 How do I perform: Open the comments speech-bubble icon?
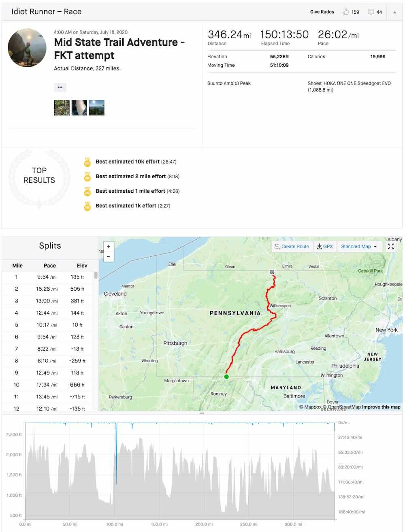[371, 12]
